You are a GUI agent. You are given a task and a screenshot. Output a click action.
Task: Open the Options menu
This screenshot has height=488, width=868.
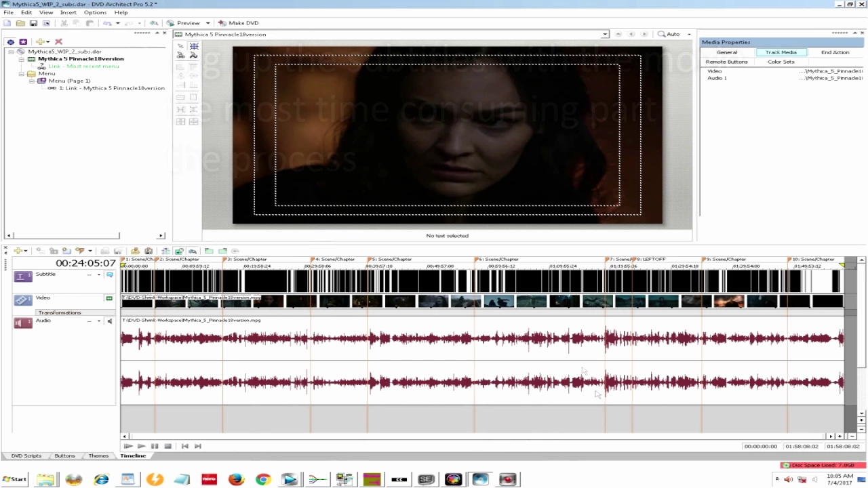point(95,12)
